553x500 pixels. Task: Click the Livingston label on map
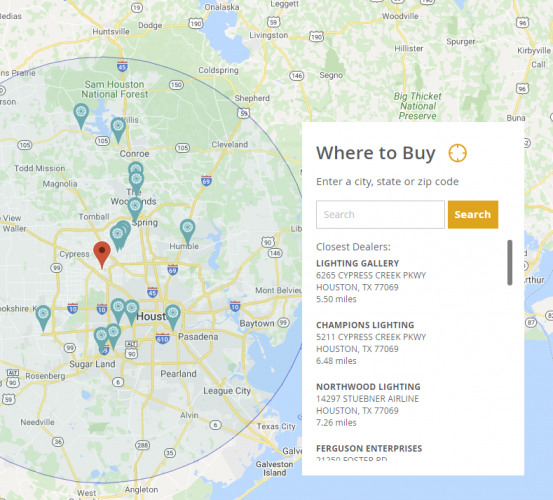click(x=269, y=35)
